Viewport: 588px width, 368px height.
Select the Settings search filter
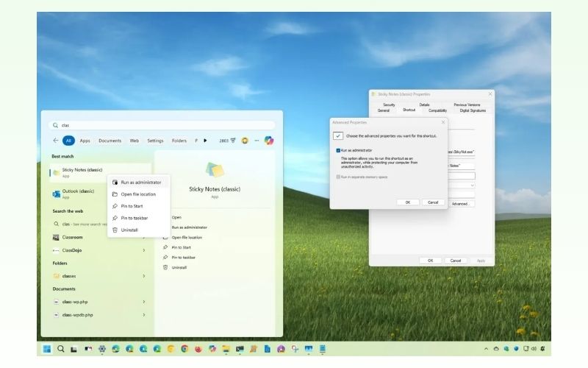pos(155,141)
